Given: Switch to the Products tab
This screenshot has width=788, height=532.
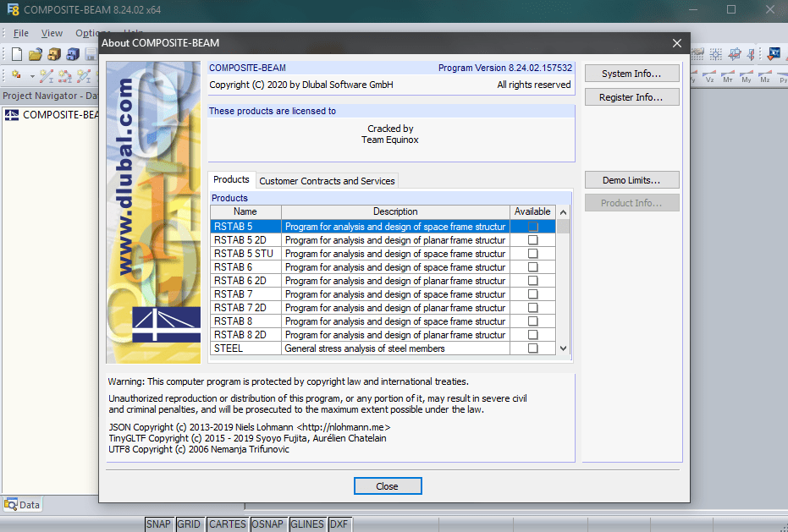Looking at the screenshot, I should coord(231,180).
